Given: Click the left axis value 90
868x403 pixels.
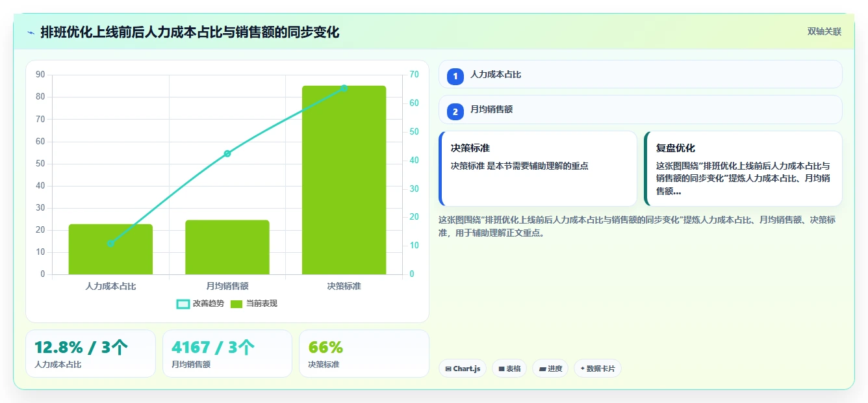Looking at the screenshot, I should pyautogui.click(x=40, y=75).
